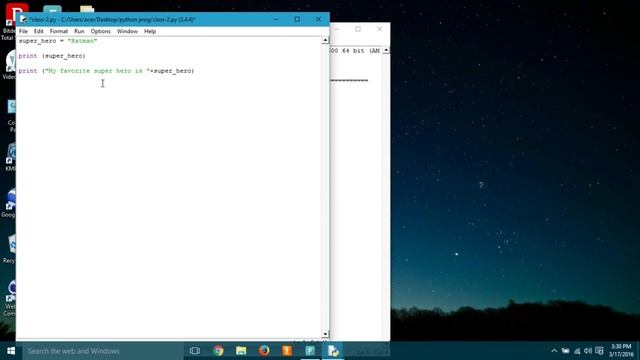The width and height of the screenshot is (640, 360).
Task: Open the Run menu
Action: pyautogui.click(x=79, y=31)
